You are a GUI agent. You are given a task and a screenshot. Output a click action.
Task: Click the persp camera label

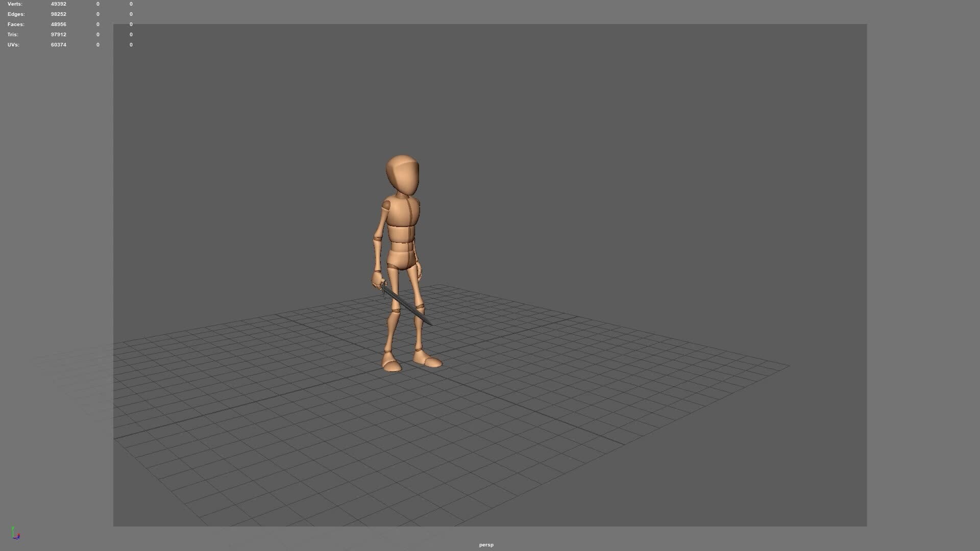click(x=486, y=544)
